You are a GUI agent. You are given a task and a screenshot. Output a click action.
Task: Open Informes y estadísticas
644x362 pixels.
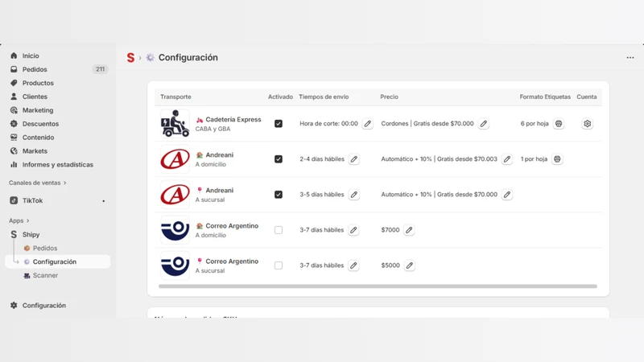point(57,165)
